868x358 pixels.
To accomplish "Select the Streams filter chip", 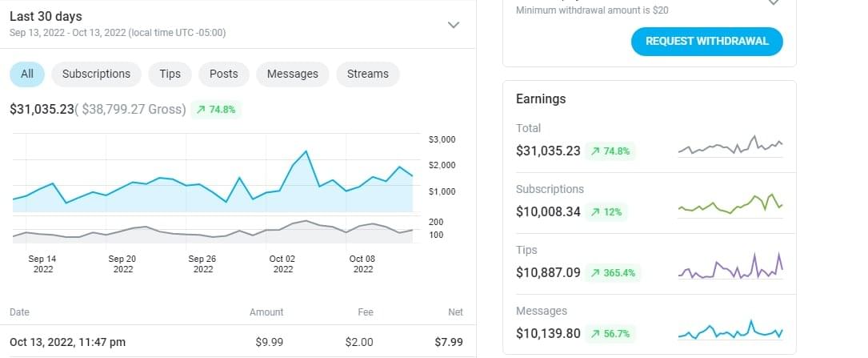I will [367, 74].
